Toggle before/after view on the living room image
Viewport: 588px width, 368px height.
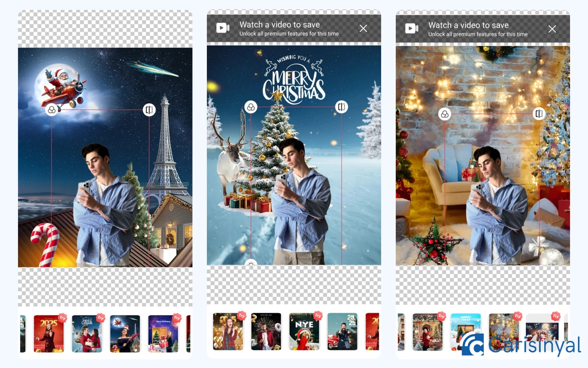539,113
